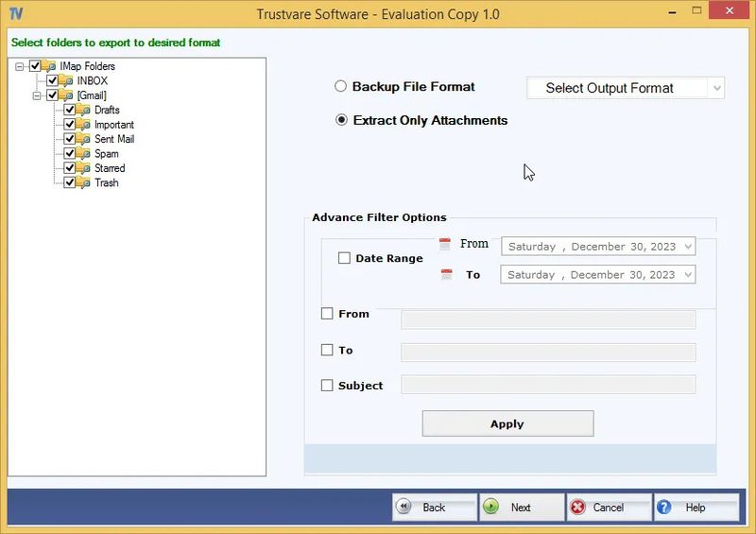This screenshot has height=534, width=756.
Task: Click the calendar icon beside date From
Action: coord(444,244)
